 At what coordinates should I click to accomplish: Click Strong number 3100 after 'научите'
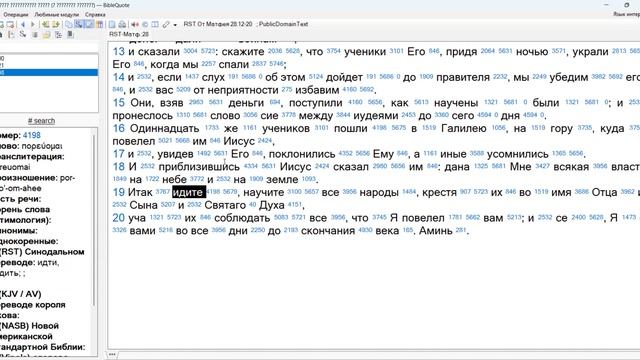(x=294, y=191)
